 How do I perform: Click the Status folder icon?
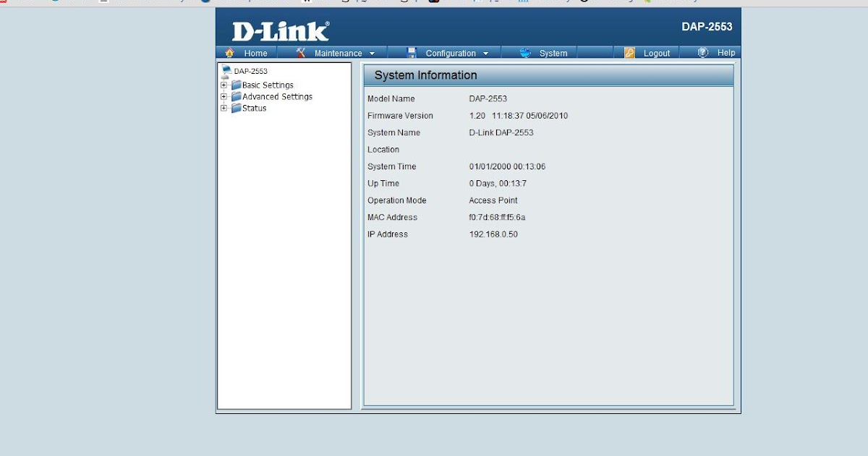point(236,108)
